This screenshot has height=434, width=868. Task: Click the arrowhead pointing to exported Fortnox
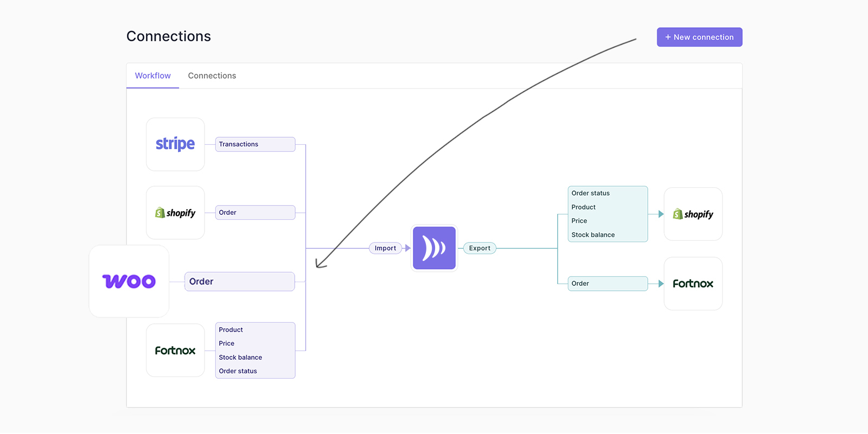pyautogui.click(x=661, y=284)
